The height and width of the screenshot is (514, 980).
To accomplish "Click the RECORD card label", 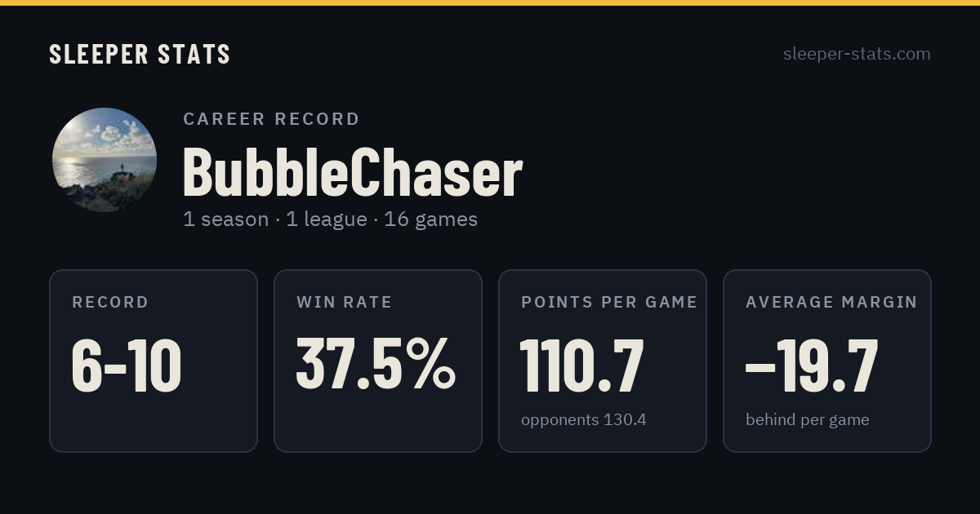I will coord(110,303).
